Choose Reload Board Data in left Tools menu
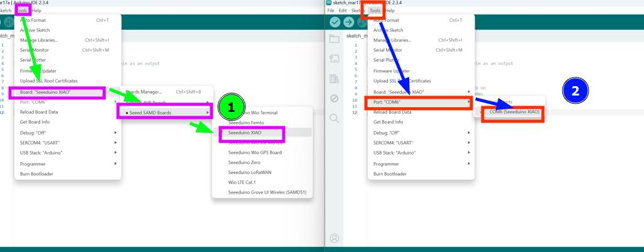This screenshot has height=252, width=644. tap(68, 112)
